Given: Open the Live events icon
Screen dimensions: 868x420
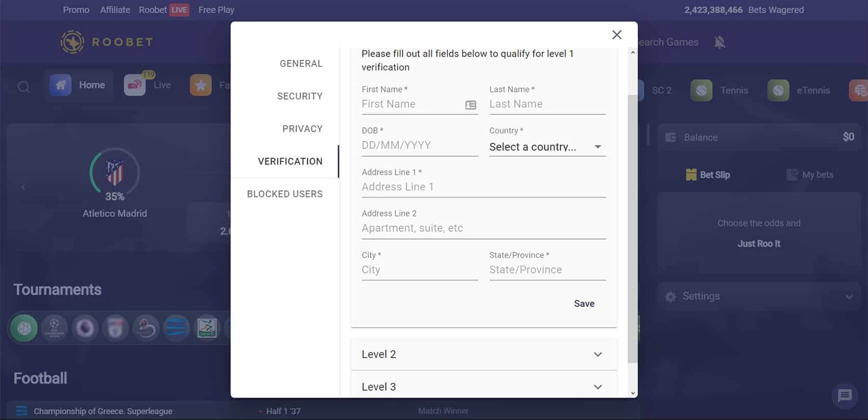Looking at the screenshot, I should point(135,85).
